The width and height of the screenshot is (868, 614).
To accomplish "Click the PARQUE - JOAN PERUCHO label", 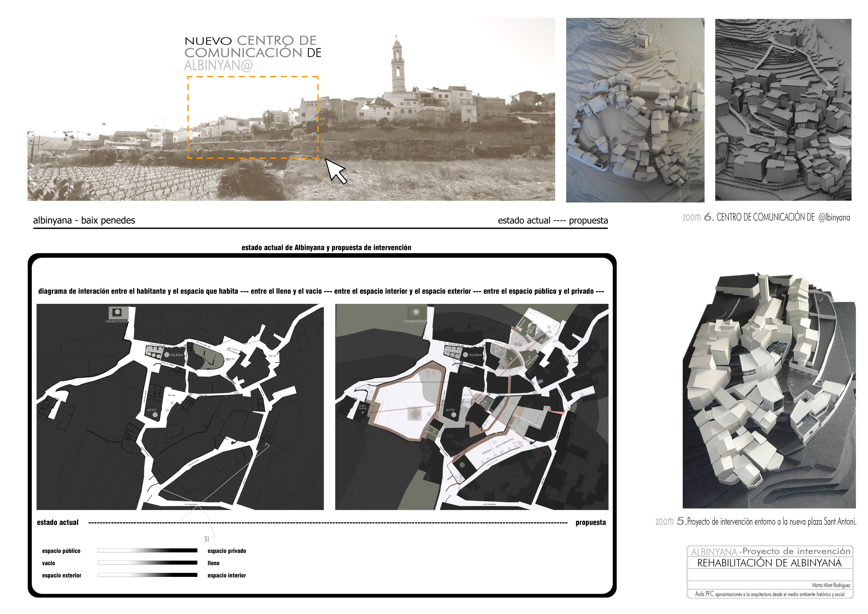I will point(497,447).
